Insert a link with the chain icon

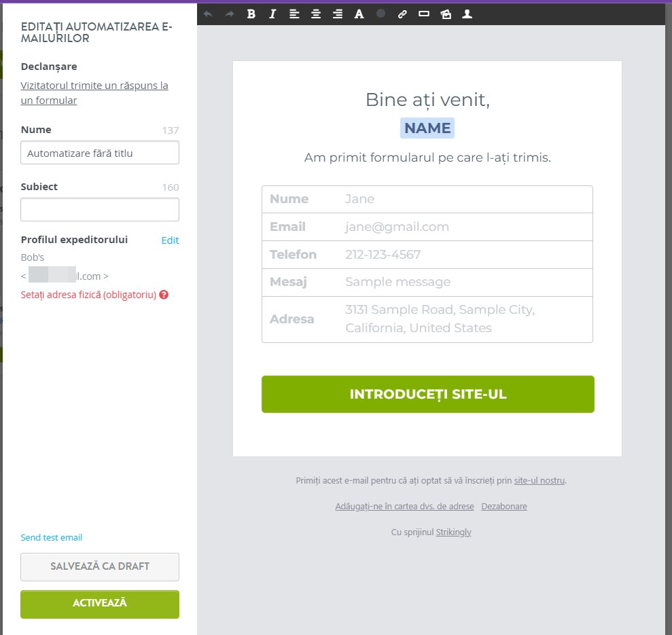point(402,14)
